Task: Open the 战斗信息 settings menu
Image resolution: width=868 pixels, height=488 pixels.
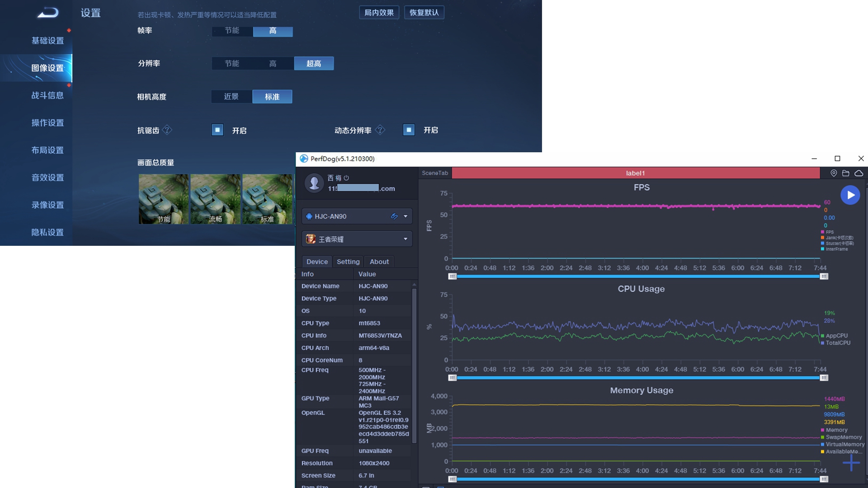Action: [x=47, y=95]
